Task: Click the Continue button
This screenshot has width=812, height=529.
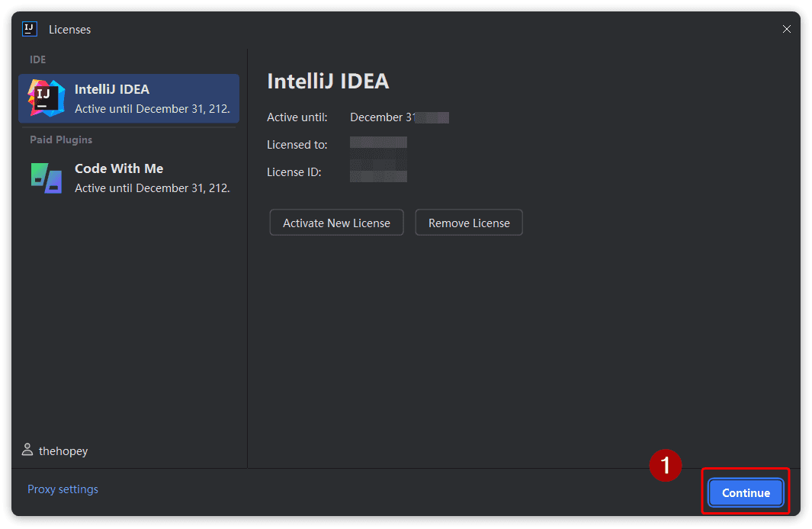Action: (746, 492)
